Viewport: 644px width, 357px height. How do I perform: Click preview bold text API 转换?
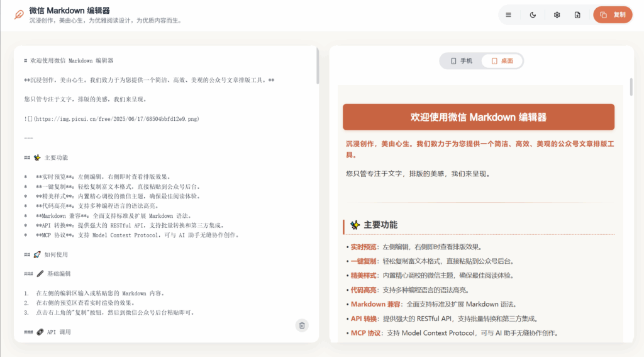pos(364,319)
